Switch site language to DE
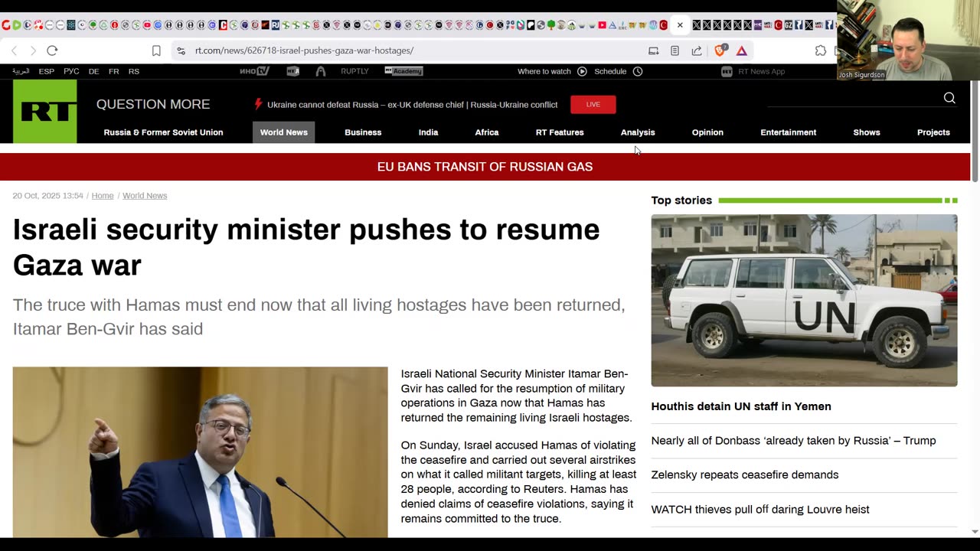980x551 pixels. (93, 71)
